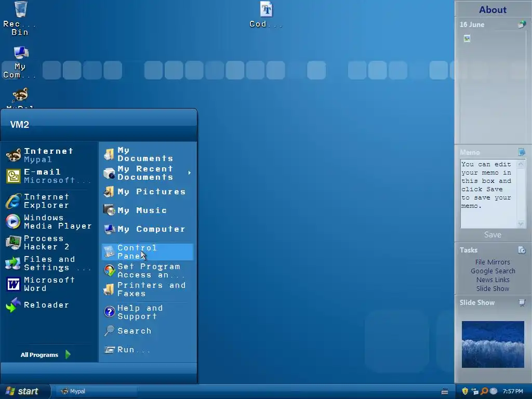This screenshot has width=532, height=399.
Task: Open Reloader from start menu
Action: click(x=49, y=305)
